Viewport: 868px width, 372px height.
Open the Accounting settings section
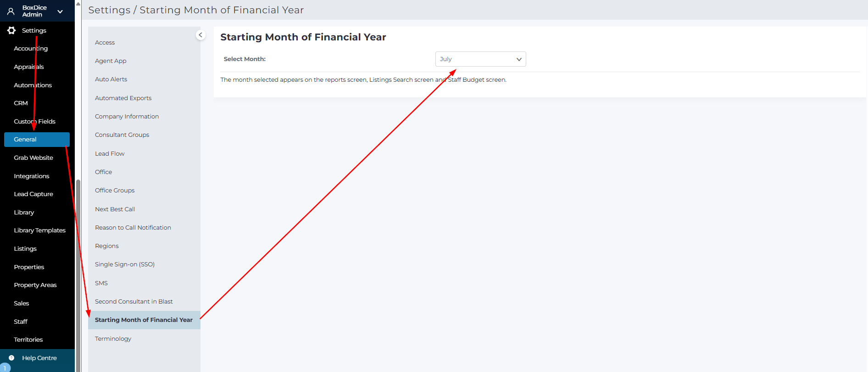[31, 48]
